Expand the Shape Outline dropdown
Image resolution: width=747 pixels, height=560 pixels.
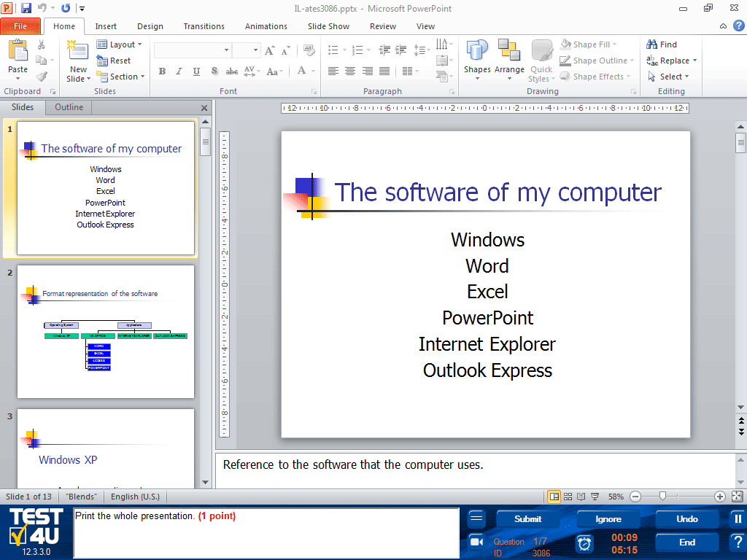(597, 61)
